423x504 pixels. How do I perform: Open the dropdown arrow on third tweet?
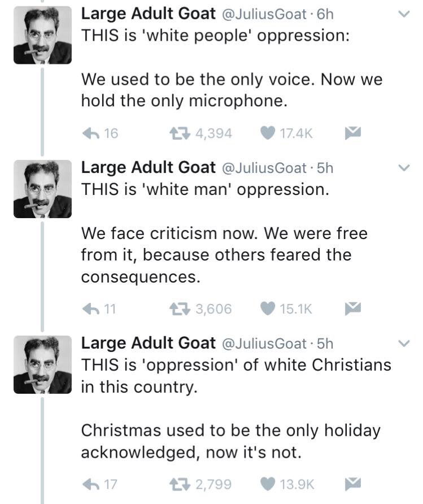[x=403, y=343]
